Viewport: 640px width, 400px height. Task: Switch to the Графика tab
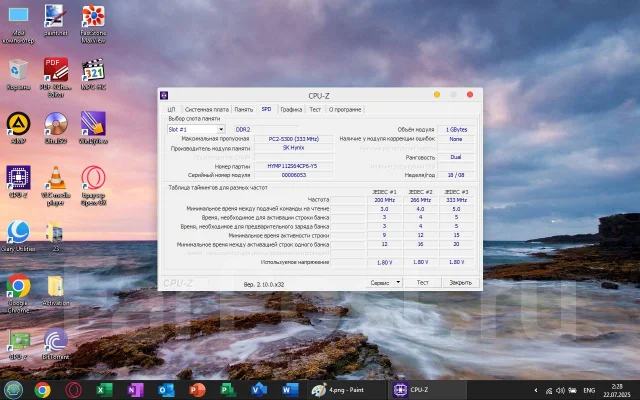click(x=291, y=109)
